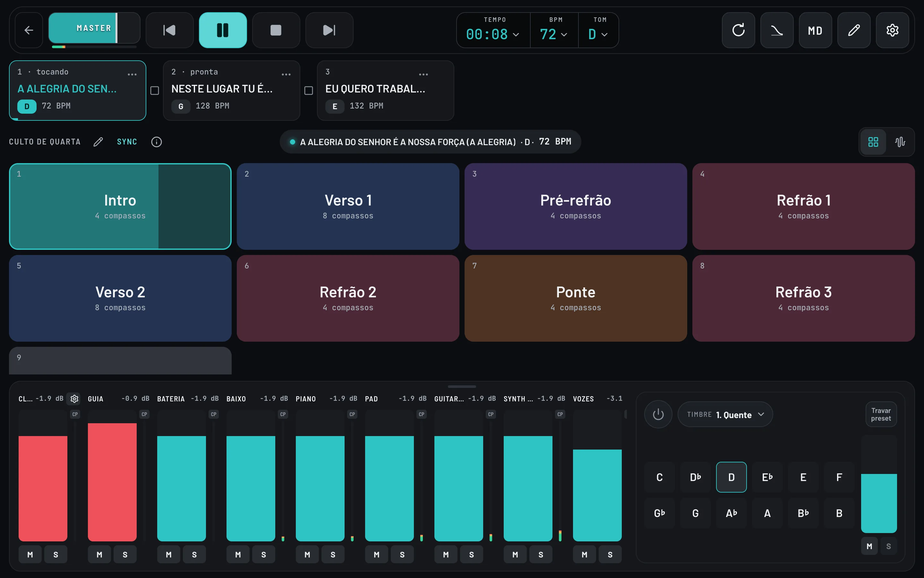
Task: Open settings gear in top bar
Action: pos(892,30)
